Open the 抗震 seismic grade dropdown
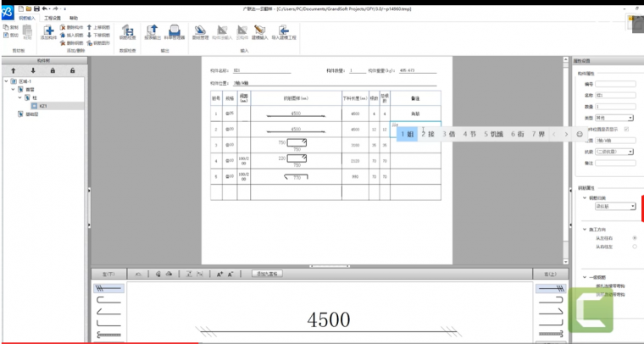The height and width of the screenshot is (344, 644). click(614, 151)
